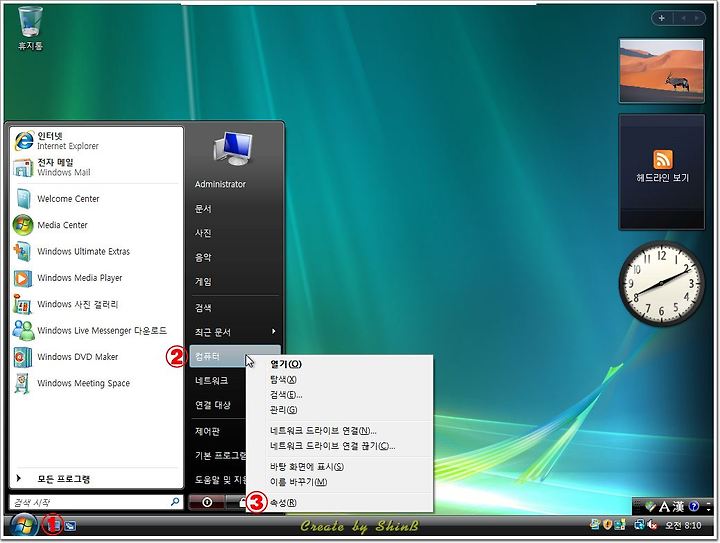Open Windows Meeting Space
The height and width of the screenshot is (543, 720).
click(96, 383)
